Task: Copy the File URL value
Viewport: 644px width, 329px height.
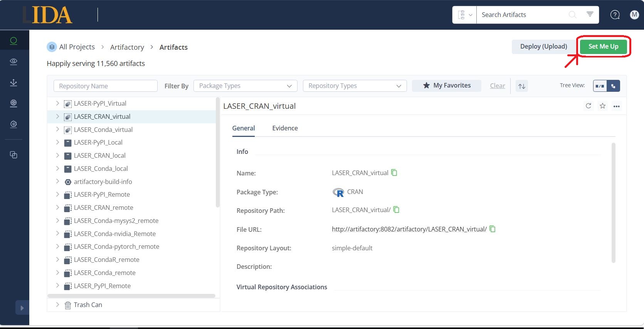Action: (x=493, y=229)
